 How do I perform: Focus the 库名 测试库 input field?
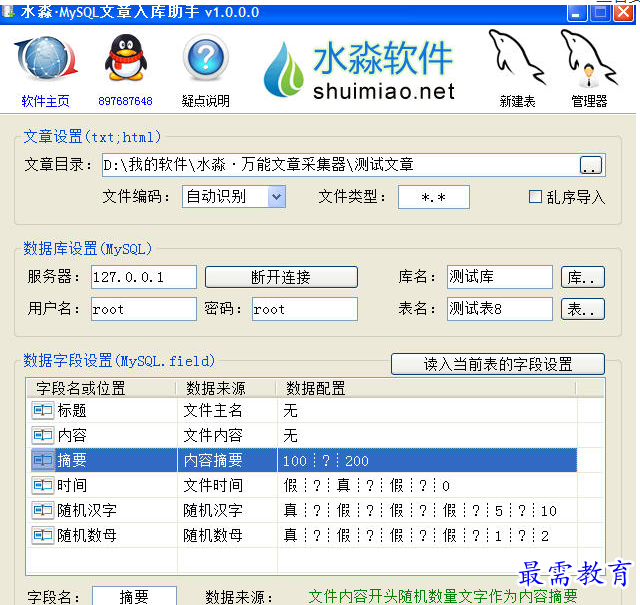(500, 277)
